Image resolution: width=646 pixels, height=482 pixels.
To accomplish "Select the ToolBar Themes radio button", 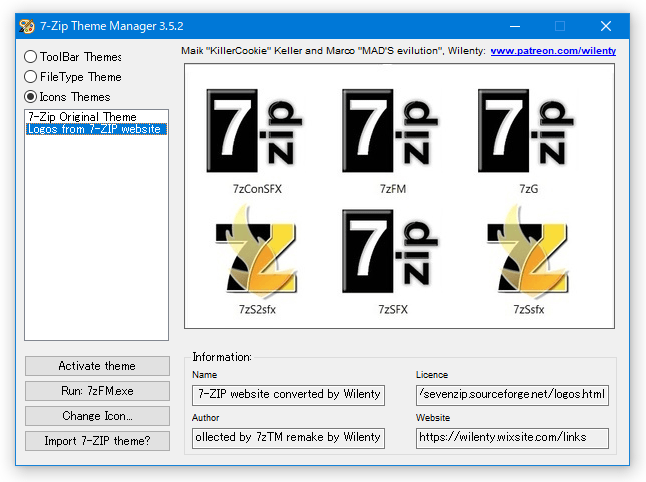I will pyautogui.click(x=30, y=56).
